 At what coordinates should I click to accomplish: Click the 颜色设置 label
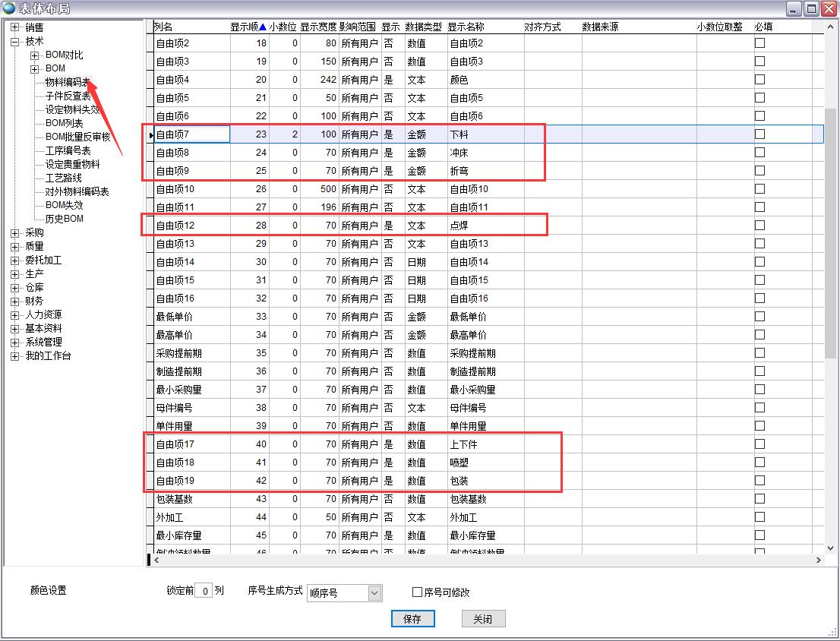pyautogui.click(x=49, y=591)
